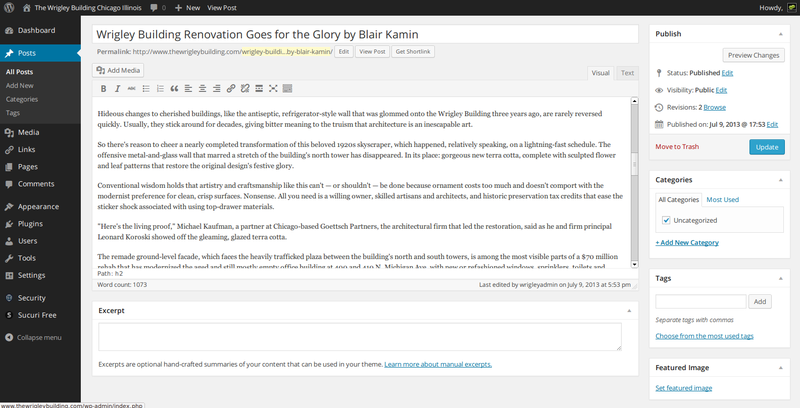This screenshot has width=800, height=408.
Task: Switch to the Text editor tab
Action: 627,73
